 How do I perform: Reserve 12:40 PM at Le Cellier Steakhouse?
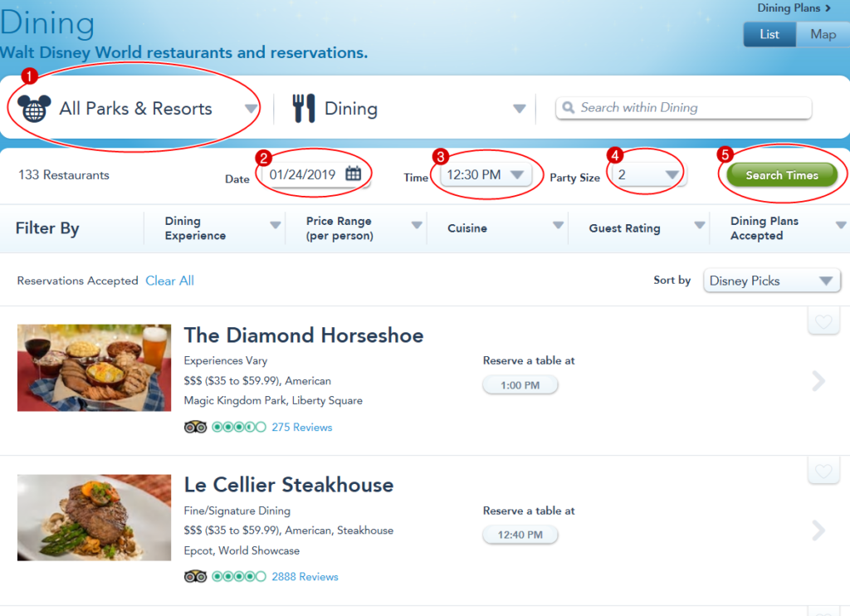pyautogui.click(x=520, y=535)
